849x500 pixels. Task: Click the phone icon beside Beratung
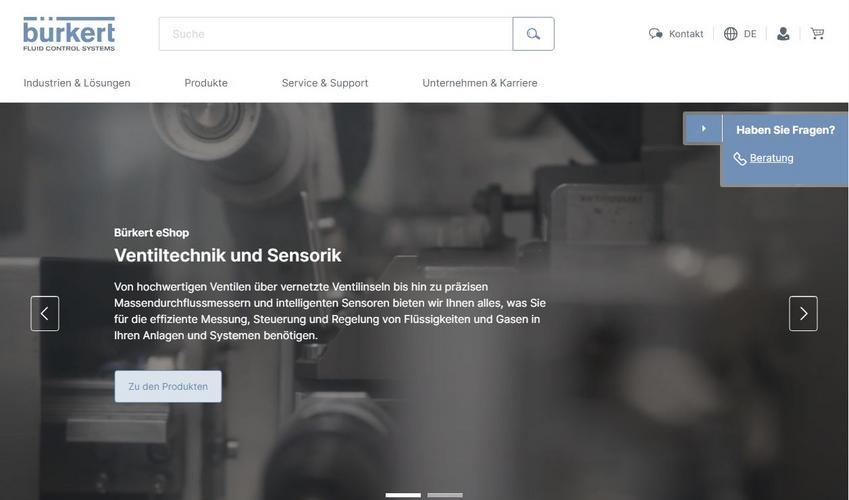point(740,159)
